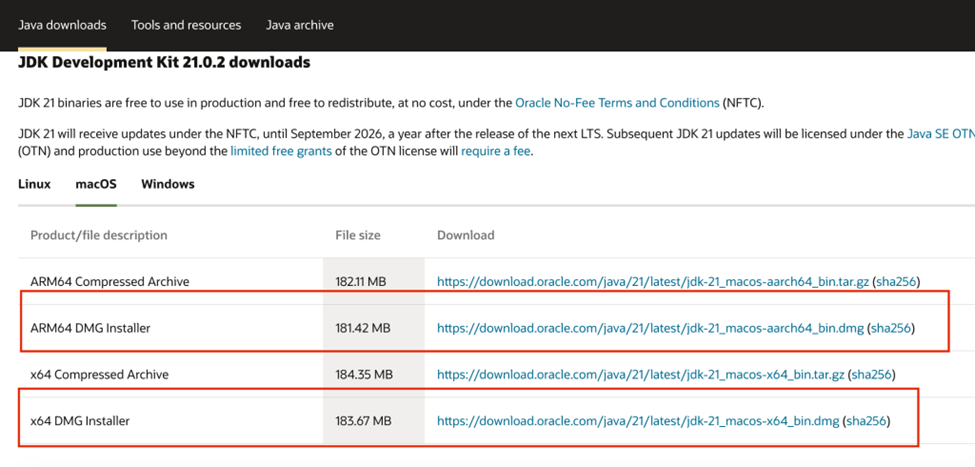The height and width of the screenshot is (467, 975).
Task: Open the Java downloads tab
Action: [x=62, y=24]
